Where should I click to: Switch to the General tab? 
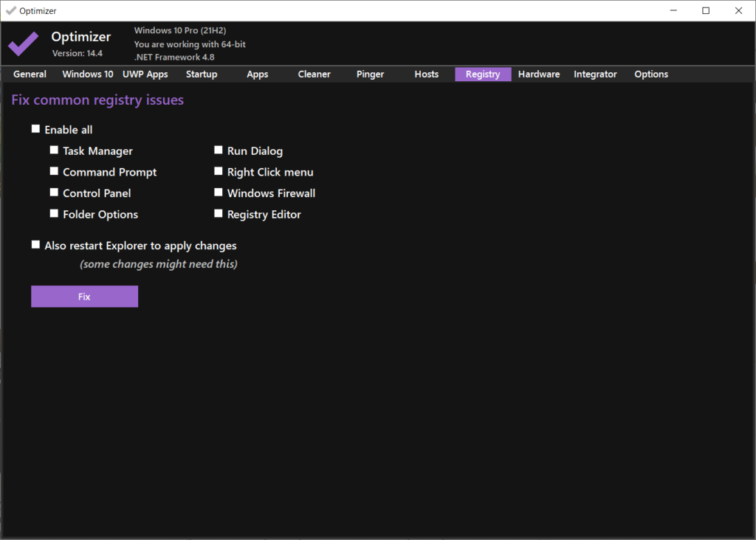pyautogui.click(x=30, y=75)
